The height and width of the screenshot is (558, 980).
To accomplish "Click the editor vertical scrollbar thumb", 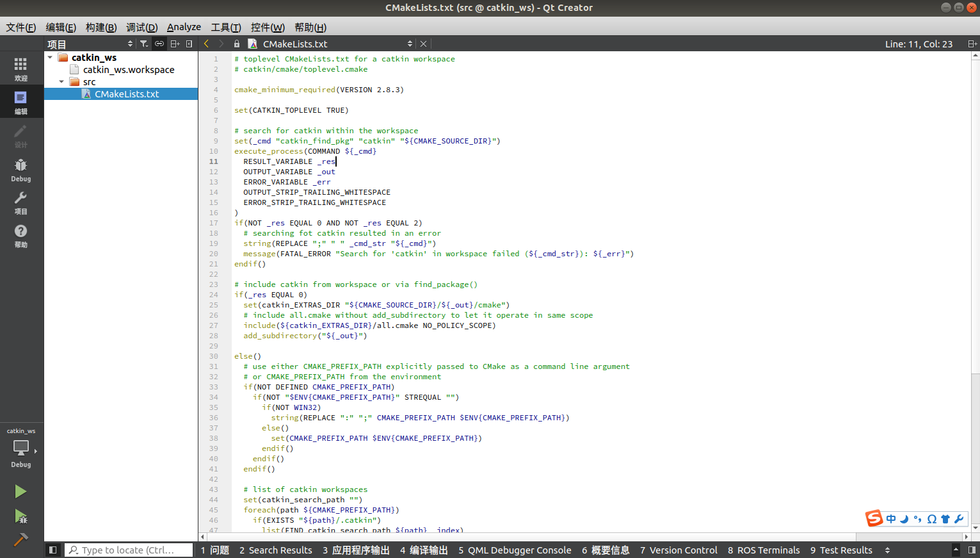I will point(976,216).
